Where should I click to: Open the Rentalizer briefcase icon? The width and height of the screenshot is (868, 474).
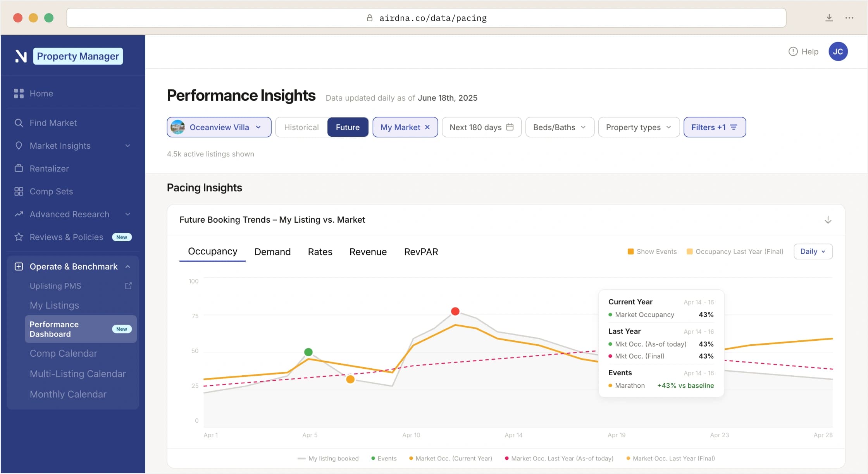click(x=19, y=168)
